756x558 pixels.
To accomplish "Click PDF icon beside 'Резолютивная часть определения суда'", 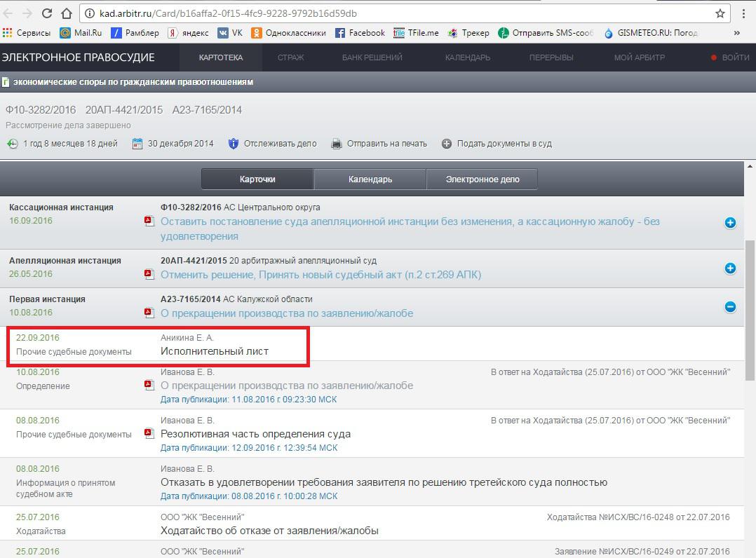I will click(149, 433).
